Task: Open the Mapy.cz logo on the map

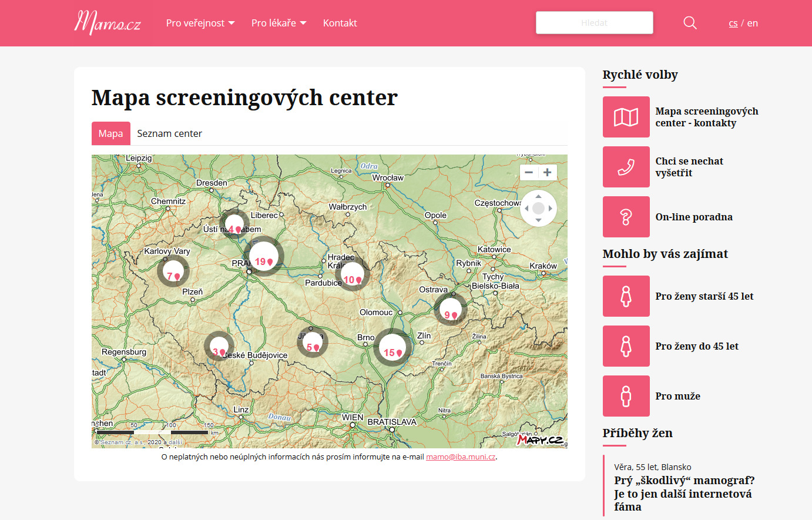Action: (540, 440)
